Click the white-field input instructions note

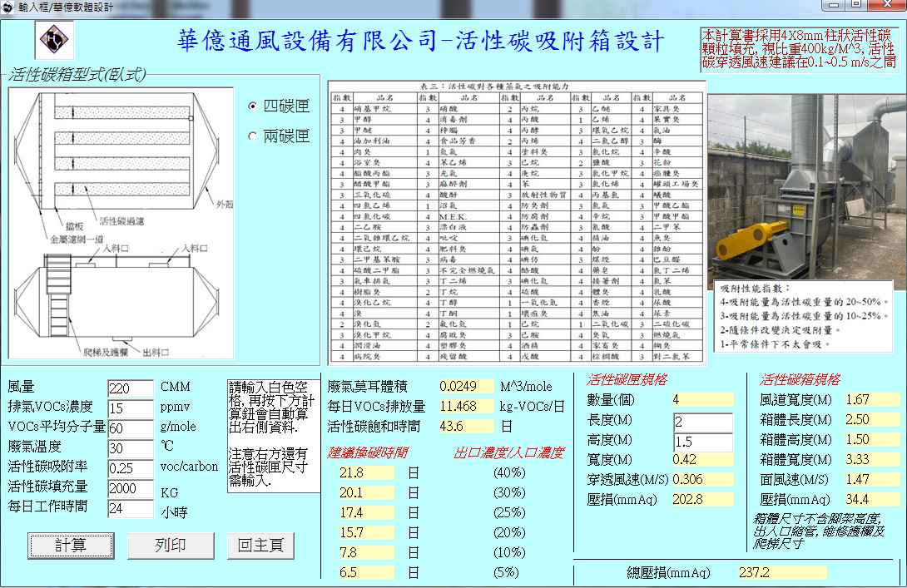pos(273,435)
